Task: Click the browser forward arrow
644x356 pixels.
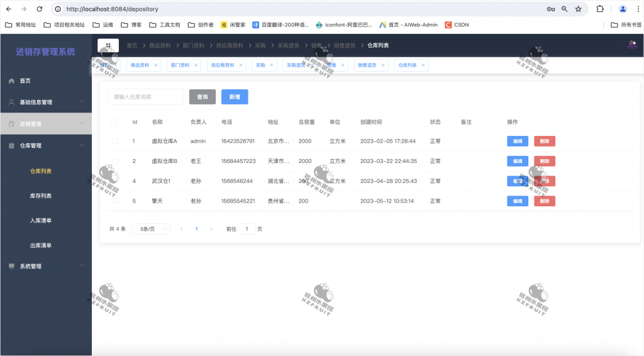Action: point(24,9)
